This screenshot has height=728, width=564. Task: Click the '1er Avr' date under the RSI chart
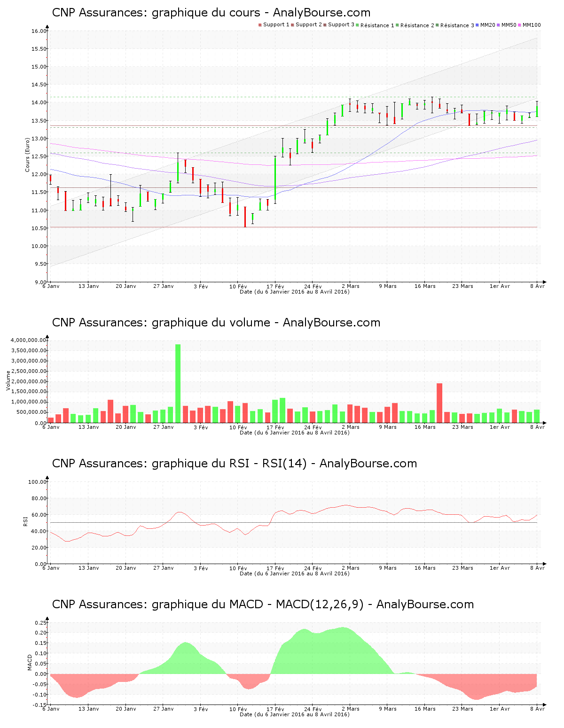[x=500, y=568]
